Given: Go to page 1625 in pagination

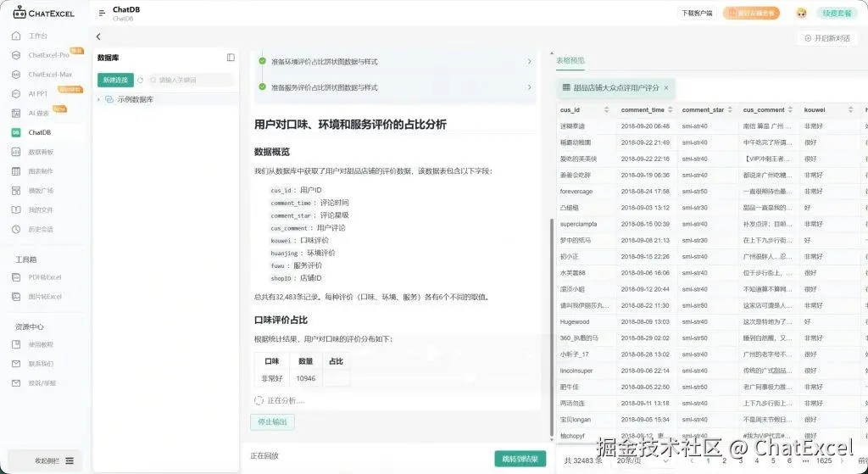Looking at the screenshot, I should pyautogui.click(x=824, y=460).
